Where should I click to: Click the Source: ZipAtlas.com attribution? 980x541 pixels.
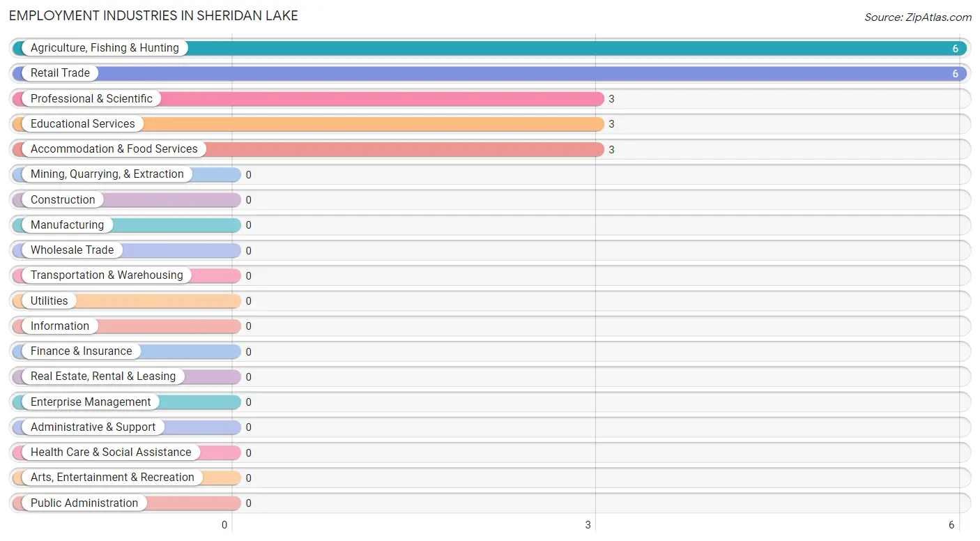tap(918, 17)
